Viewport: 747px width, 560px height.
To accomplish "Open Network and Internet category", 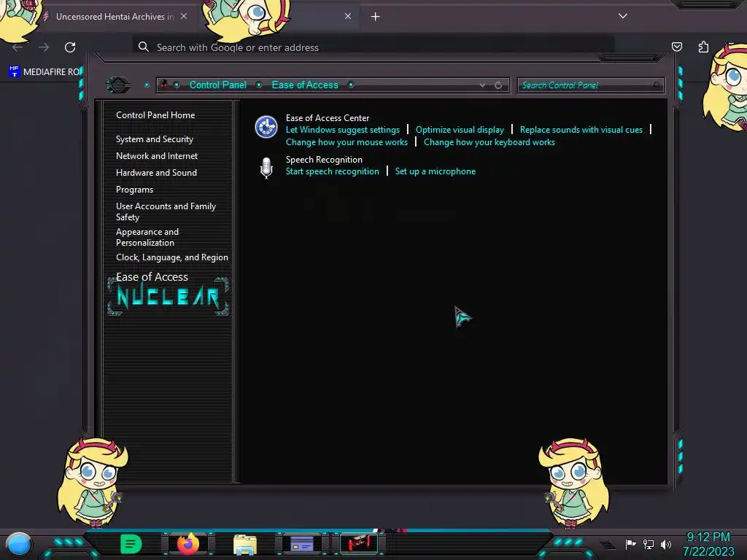I will click(x=157, y=156).
